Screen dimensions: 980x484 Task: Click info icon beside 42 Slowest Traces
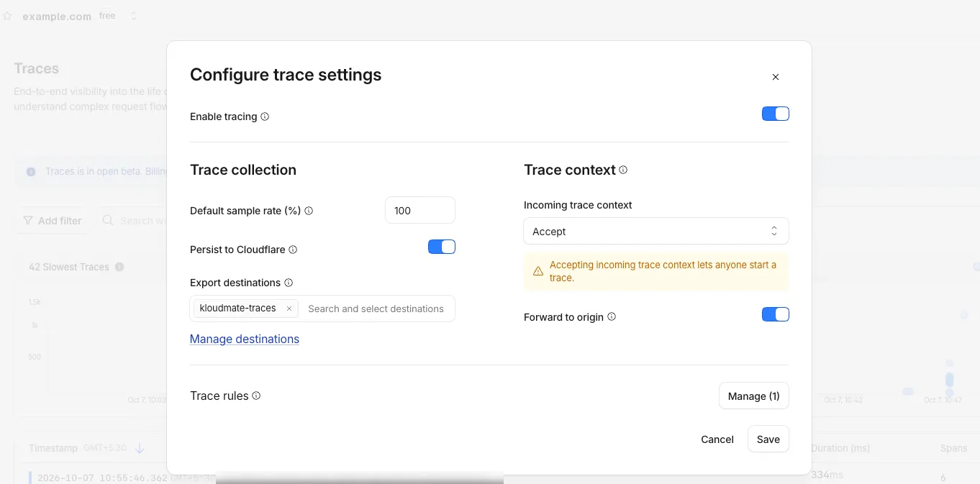tap(119, 267)
